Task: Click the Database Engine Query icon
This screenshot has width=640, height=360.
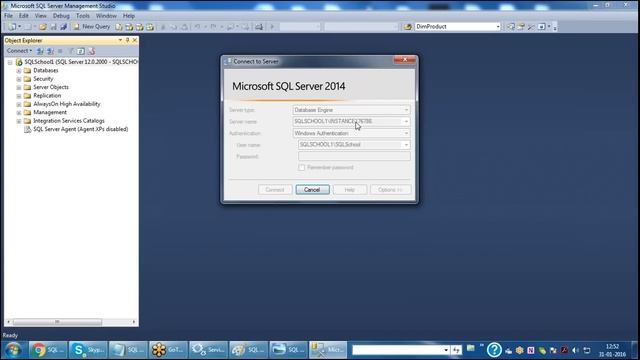Action: click(x=119, y=27)
